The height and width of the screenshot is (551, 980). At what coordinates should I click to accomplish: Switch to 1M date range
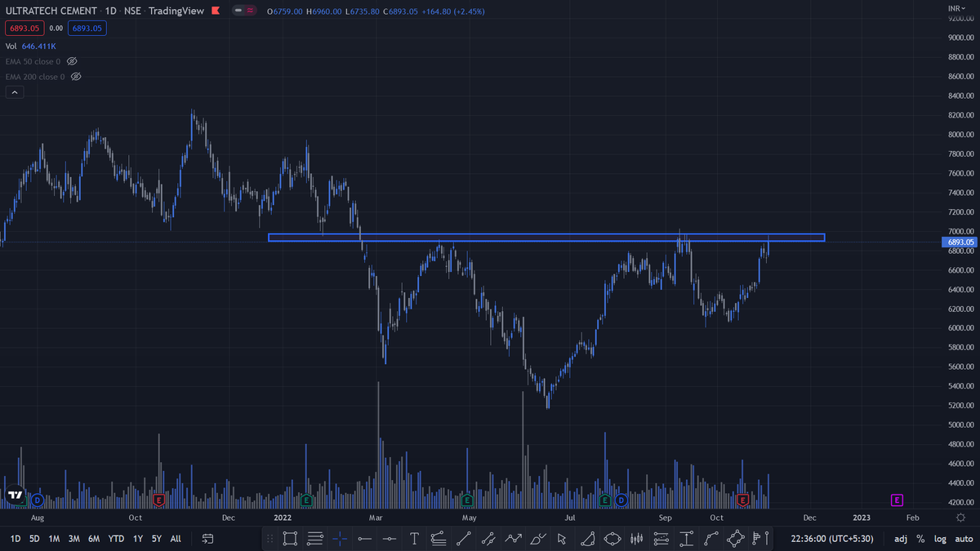click(54, 539)
